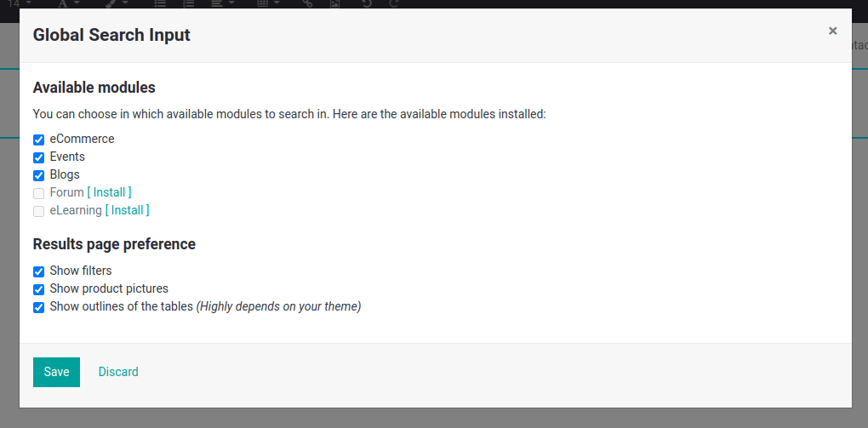Open the eLearning Install link
Viewport: 868px width, 428px height.
click(x=127, y=210)
